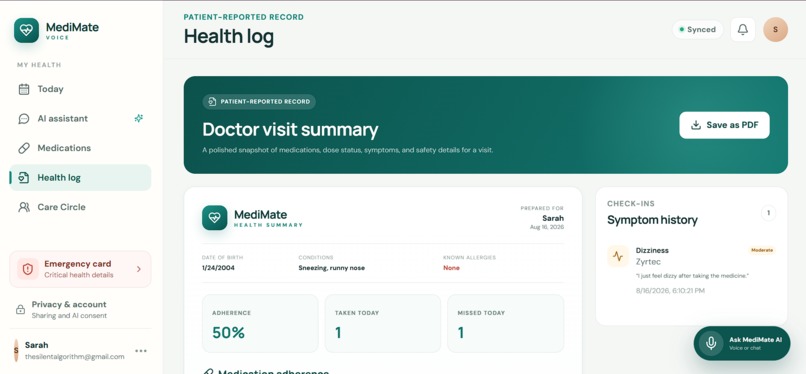The image size is (806, 374).
Task: Open the profile avatar in header
Action: tap(776, 30)
